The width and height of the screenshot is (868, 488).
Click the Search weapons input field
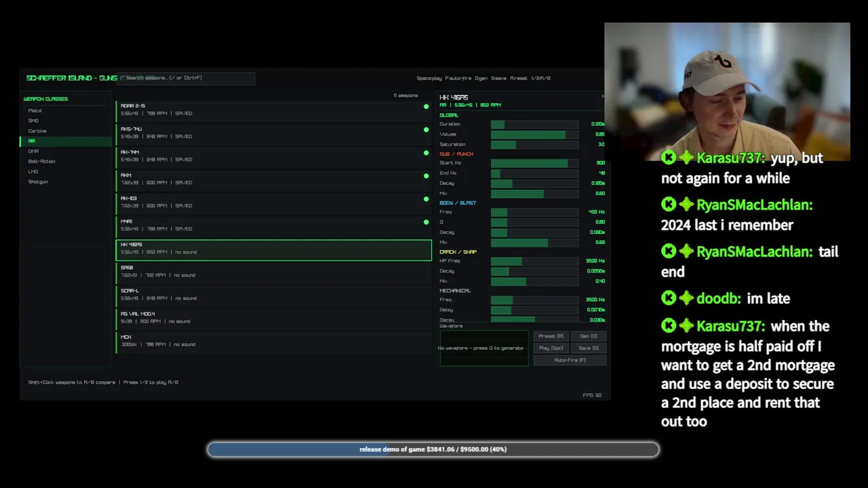click(186, 78)
